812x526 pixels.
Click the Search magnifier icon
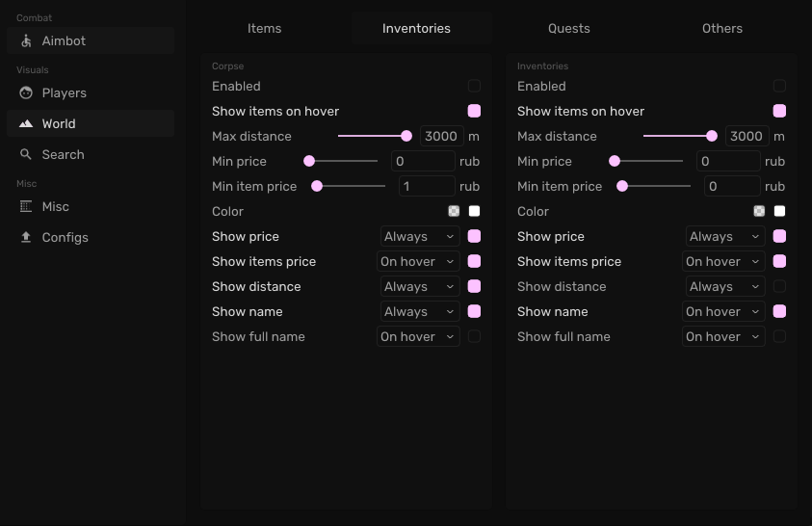tap(26, 155)
